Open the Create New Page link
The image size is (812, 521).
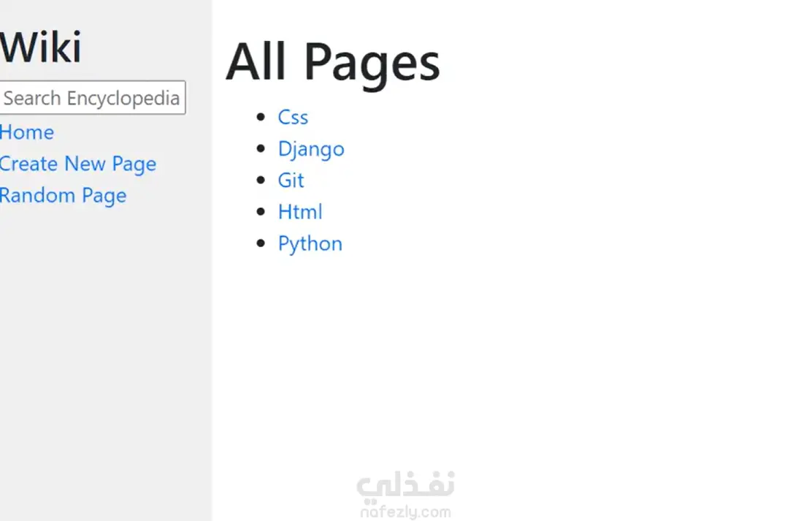(77, 164)
